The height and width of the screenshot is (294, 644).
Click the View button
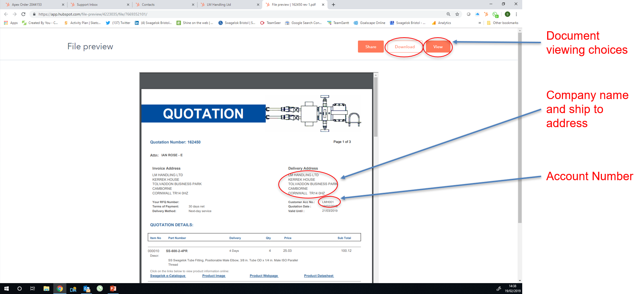(x=438, y=47)
